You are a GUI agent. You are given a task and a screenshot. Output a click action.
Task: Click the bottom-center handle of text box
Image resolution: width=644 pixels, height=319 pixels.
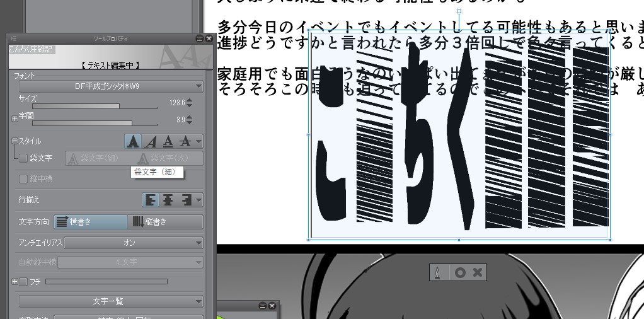(459, 240)
